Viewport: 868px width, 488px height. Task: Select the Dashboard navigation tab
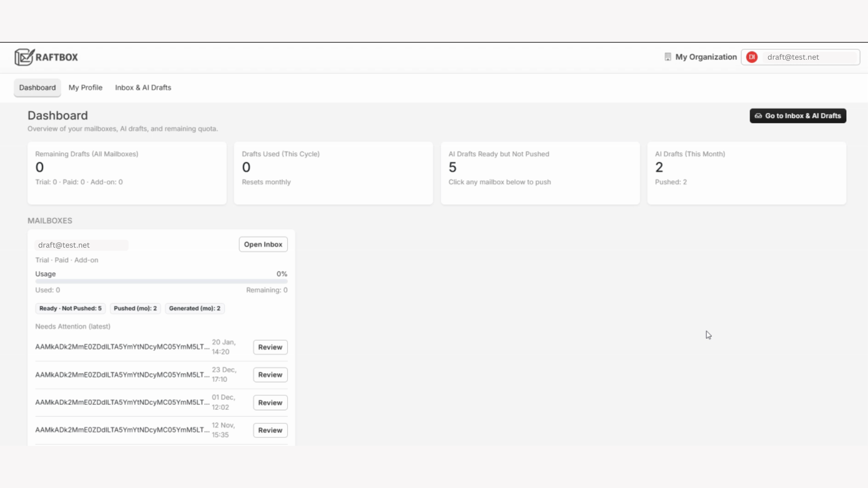point(37,88)
